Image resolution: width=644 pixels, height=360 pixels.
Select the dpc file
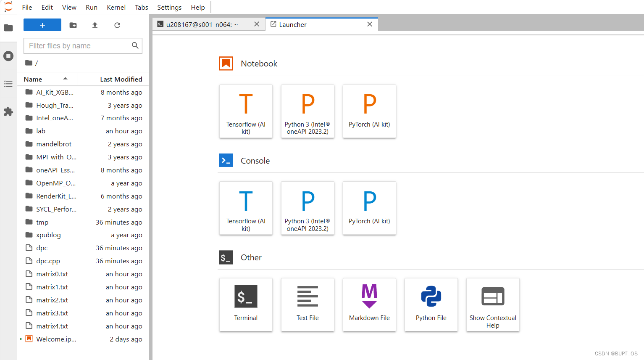[83, 248]
